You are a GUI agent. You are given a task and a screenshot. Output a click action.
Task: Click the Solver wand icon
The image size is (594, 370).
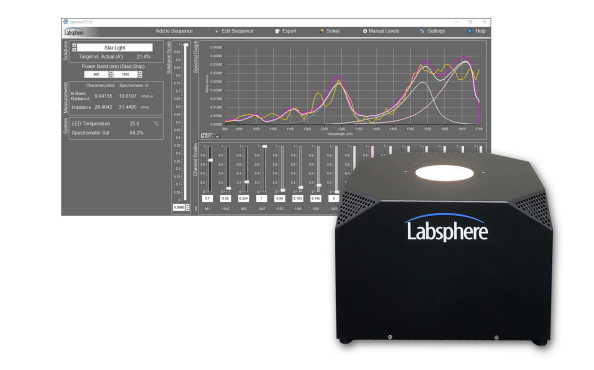point(322,31)
